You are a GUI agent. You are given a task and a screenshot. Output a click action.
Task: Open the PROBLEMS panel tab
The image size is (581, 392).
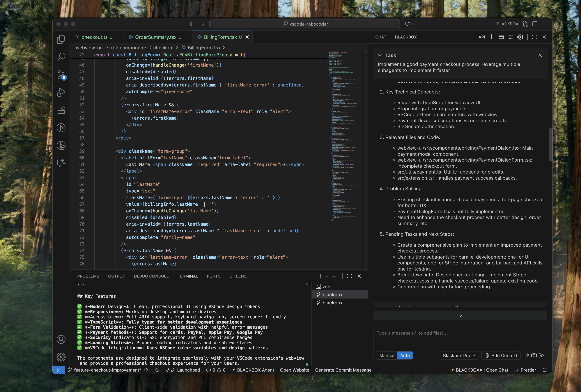pos(88,276)
